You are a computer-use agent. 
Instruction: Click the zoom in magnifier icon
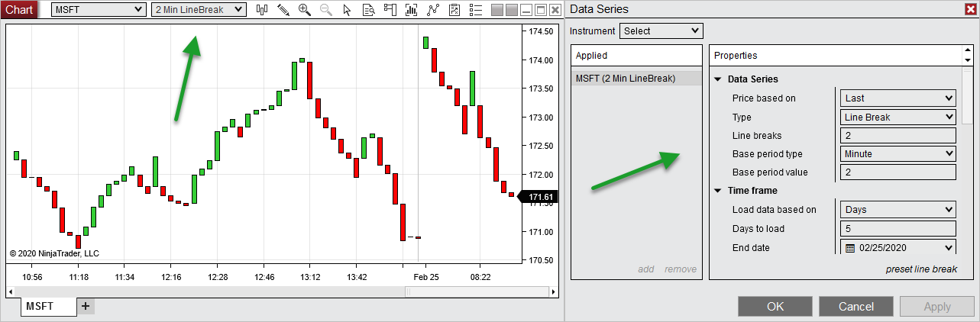tap(305, 10)
